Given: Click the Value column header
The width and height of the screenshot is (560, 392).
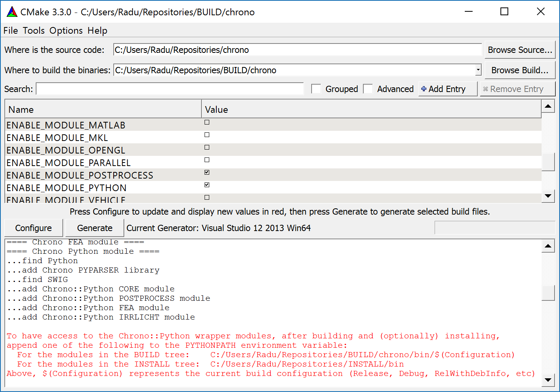Looking at the screenshot, I should click(x=372, y=109).
